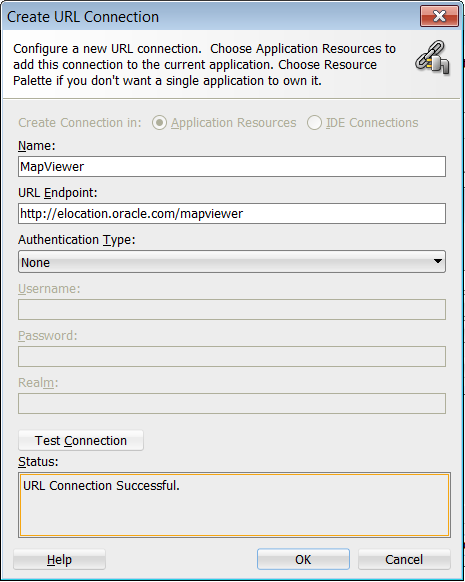Click the Realm input field

[x=232, y=403]
